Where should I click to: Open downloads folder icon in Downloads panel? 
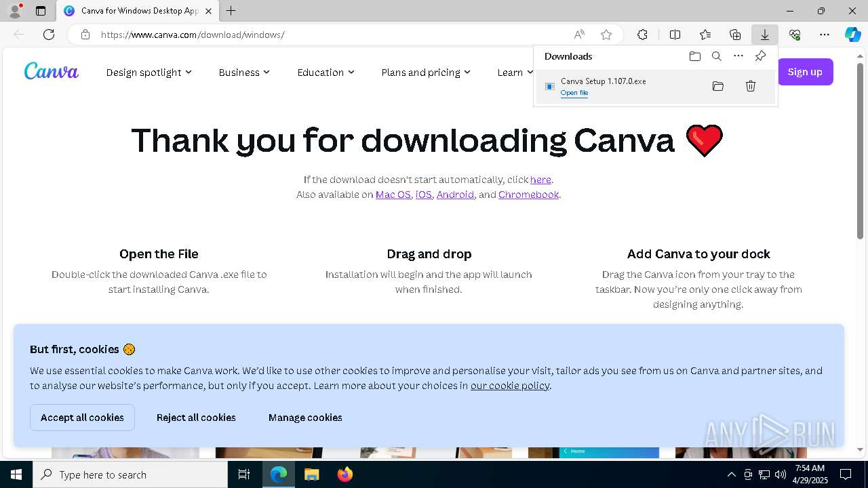coord(694,56)
